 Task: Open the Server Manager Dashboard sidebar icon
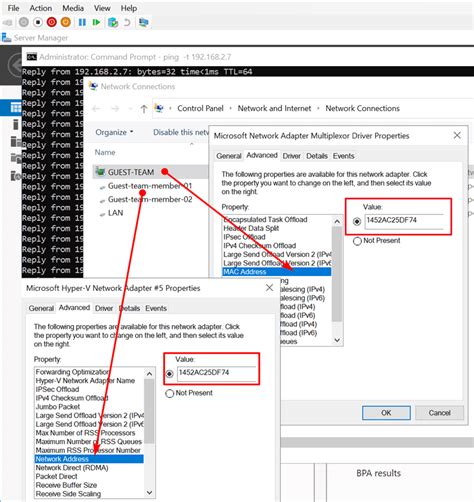click(x=15, y=107)
